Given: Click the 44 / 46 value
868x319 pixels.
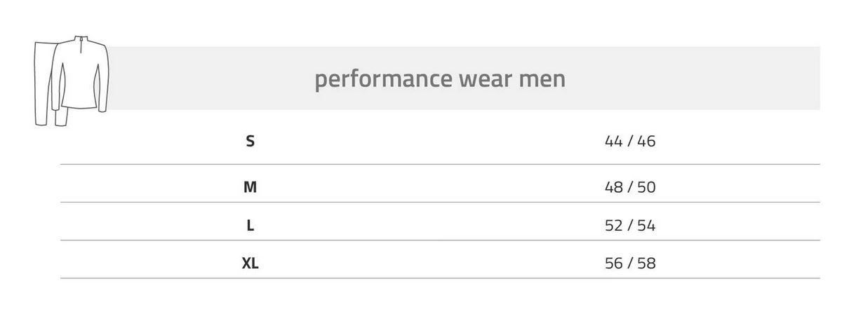Looking at the screenshot, I should point(630,141).
